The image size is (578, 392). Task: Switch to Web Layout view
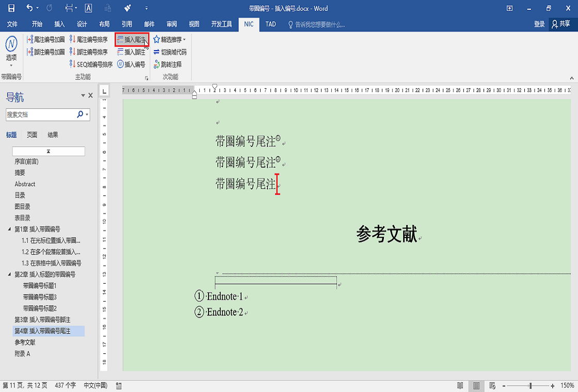(492, 386)
